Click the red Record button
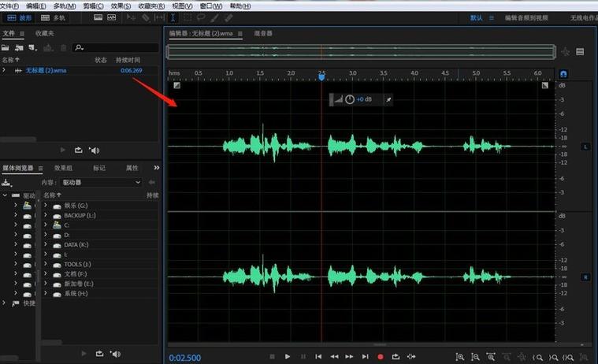This screenshot has width=598, height=364. 381,357
